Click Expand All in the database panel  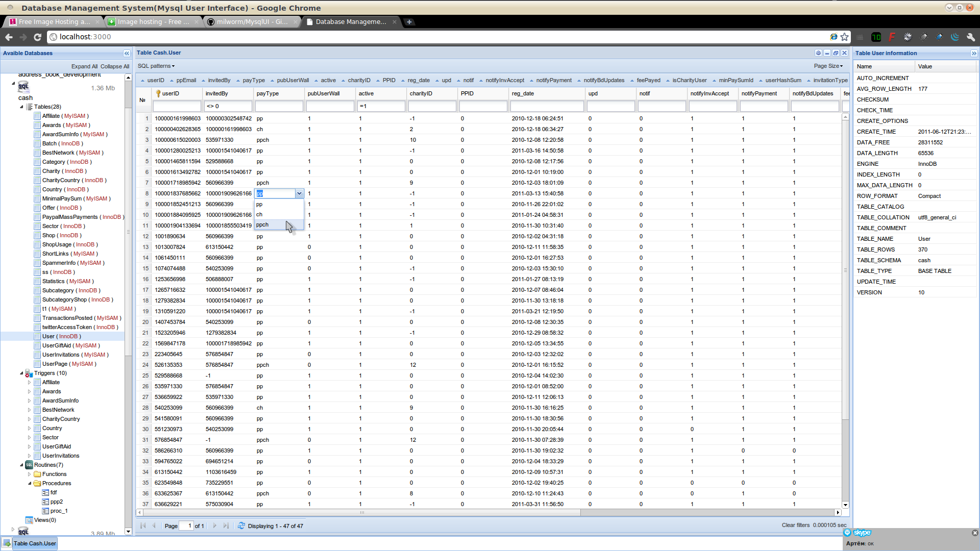tap(84, 66)
